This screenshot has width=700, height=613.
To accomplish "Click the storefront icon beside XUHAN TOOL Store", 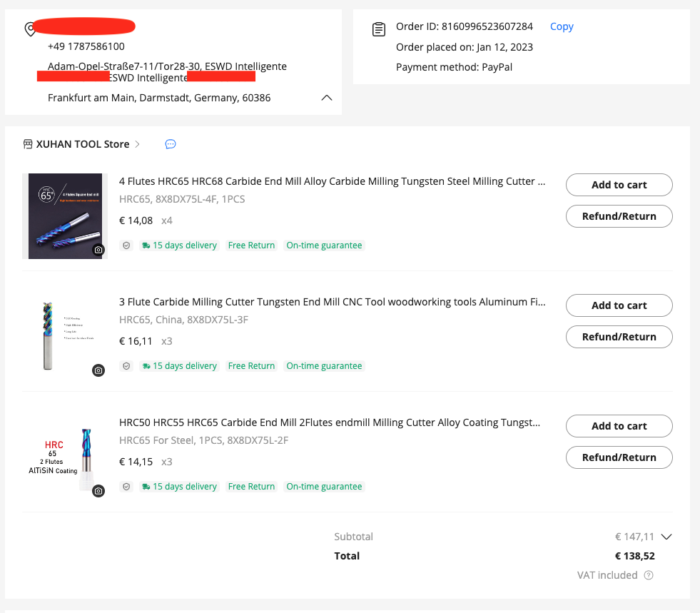I will (28, 144).
